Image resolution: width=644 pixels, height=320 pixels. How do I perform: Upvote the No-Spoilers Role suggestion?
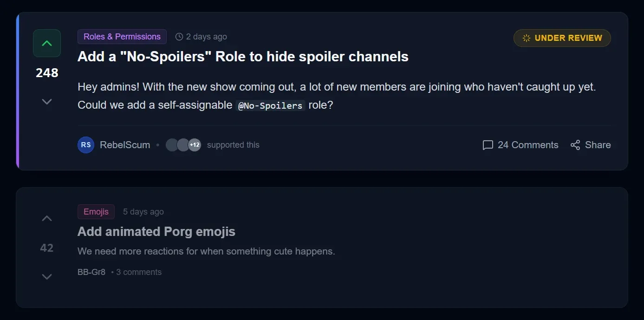(x=47, y=43)
